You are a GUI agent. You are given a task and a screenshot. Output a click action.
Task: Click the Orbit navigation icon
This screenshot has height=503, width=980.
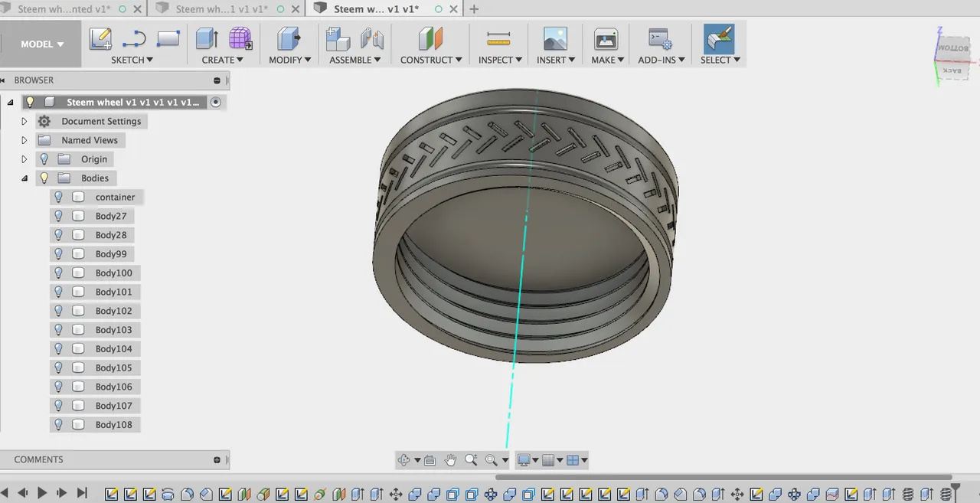click(403, 460)
